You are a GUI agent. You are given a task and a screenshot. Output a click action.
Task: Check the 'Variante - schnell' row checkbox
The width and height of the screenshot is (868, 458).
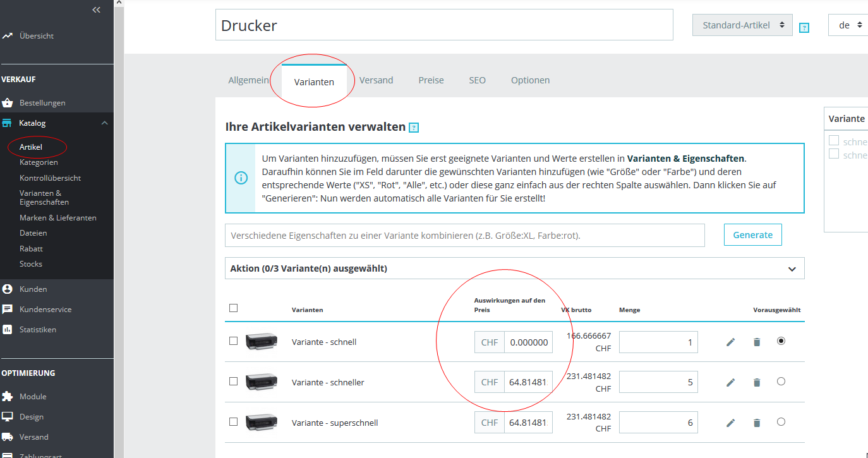tap(234, 340)
